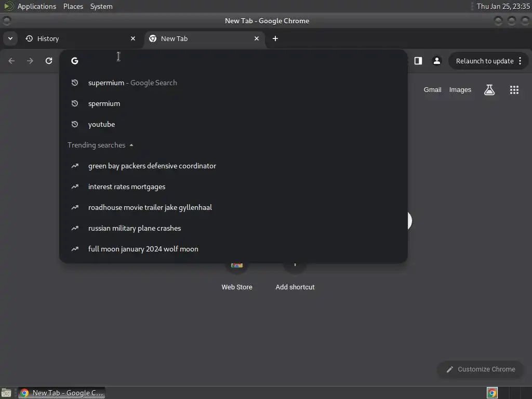The height and width of the screenshot is (399, 532).
Task: Open a new tab with the plus button
Action: [275, 38]
